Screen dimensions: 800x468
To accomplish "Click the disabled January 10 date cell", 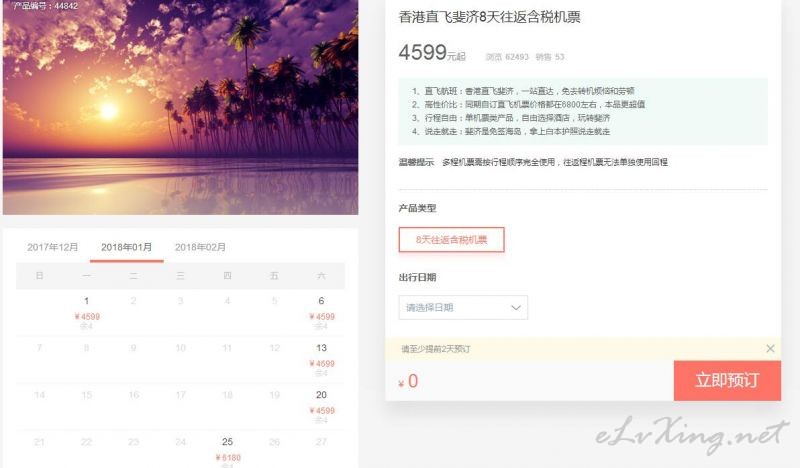I will [181, 348].
